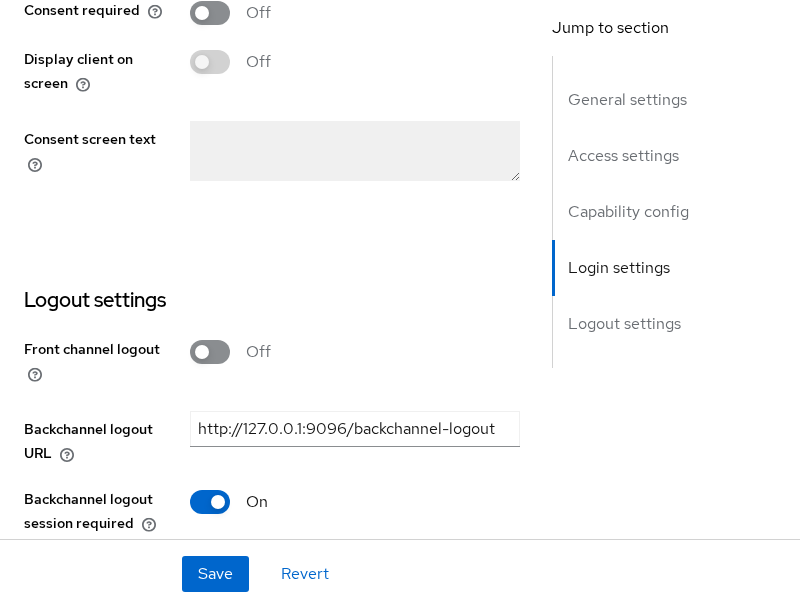Click the Consent screen text resize handle

515,177
